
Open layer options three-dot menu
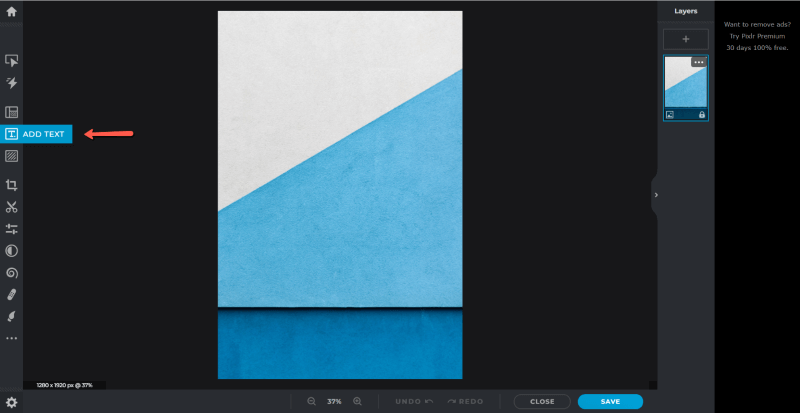[699, 62]
